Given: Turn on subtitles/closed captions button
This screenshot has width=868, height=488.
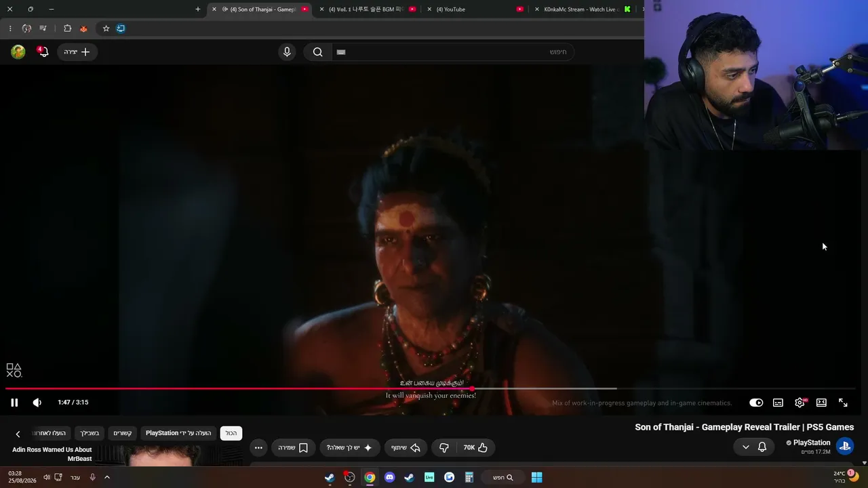Looking at the screenshot, I should [778, 403].
